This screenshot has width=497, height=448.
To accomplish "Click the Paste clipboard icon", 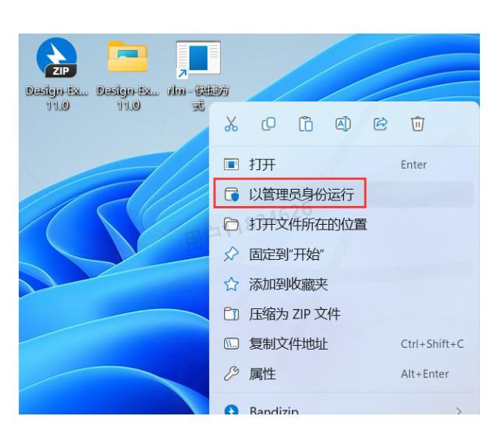I will [x=306, y=123].
